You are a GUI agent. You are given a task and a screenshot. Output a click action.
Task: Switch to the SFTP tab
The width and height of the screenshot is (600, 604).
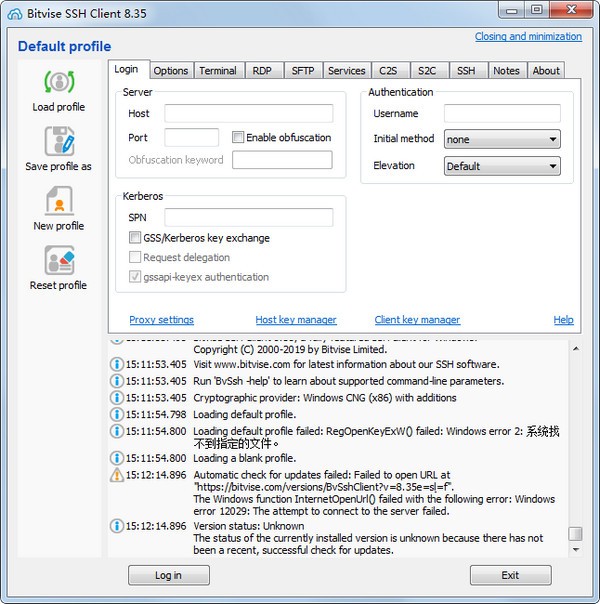pos(302,71)
